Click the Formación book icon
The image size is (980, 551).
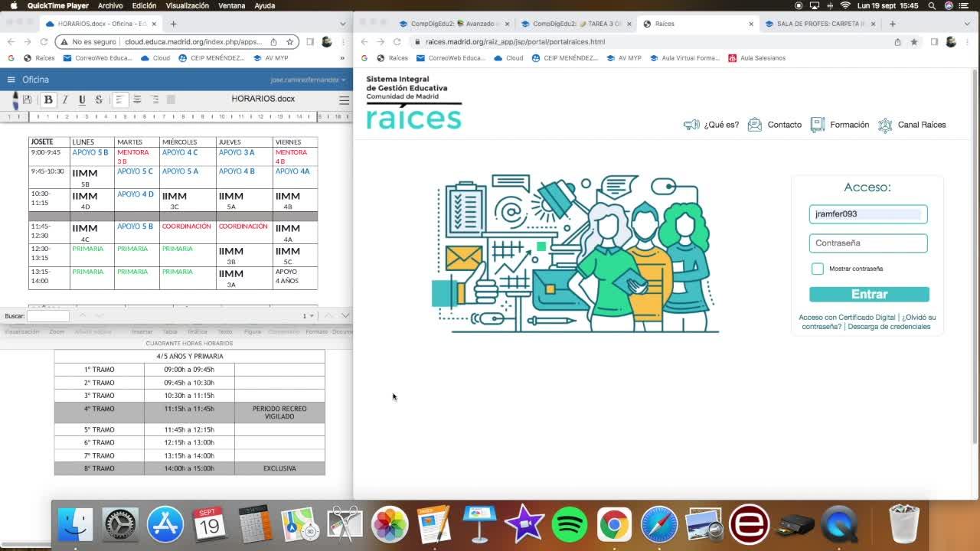click(817, 125)
